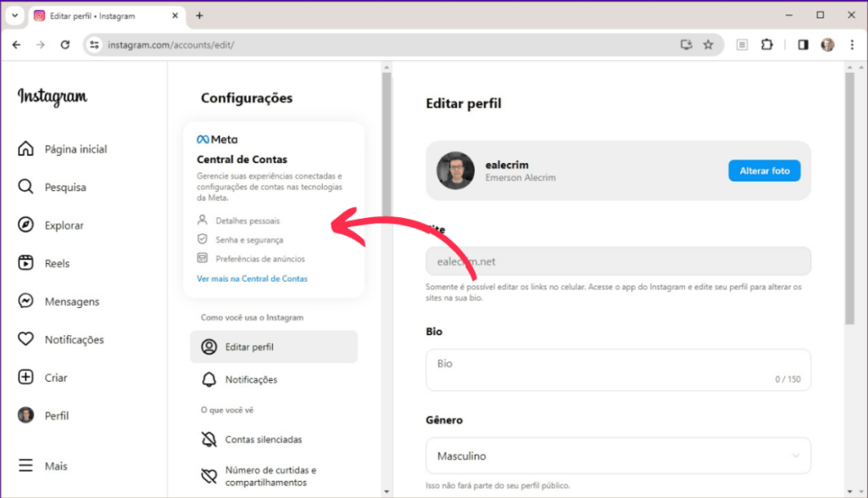Click settings panel scroll down arrow
This screenshot has width=868, height=498.
(x=387, y=491)
